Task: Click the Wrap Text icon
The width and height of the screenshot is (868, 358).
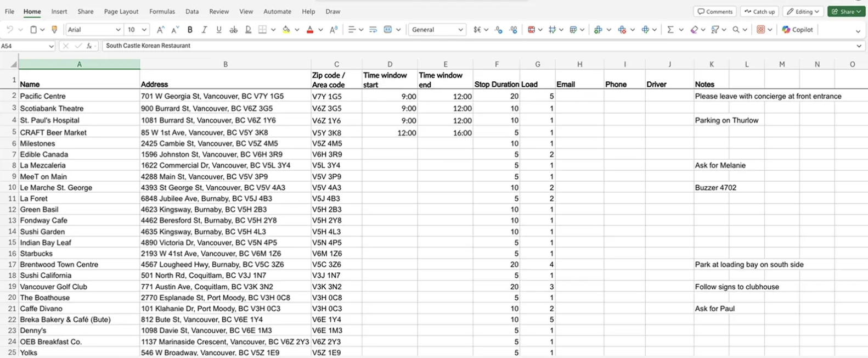Action: point(373,30)
